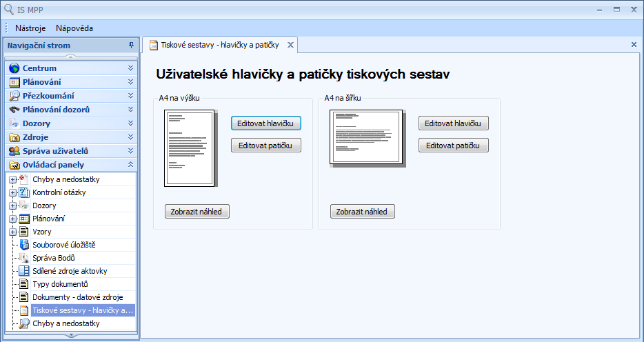Image resolution: width=644 pixels, height=342 pixels.
Task: Click the Přezkoumání magnifier icon
Action: coord(14,96)
